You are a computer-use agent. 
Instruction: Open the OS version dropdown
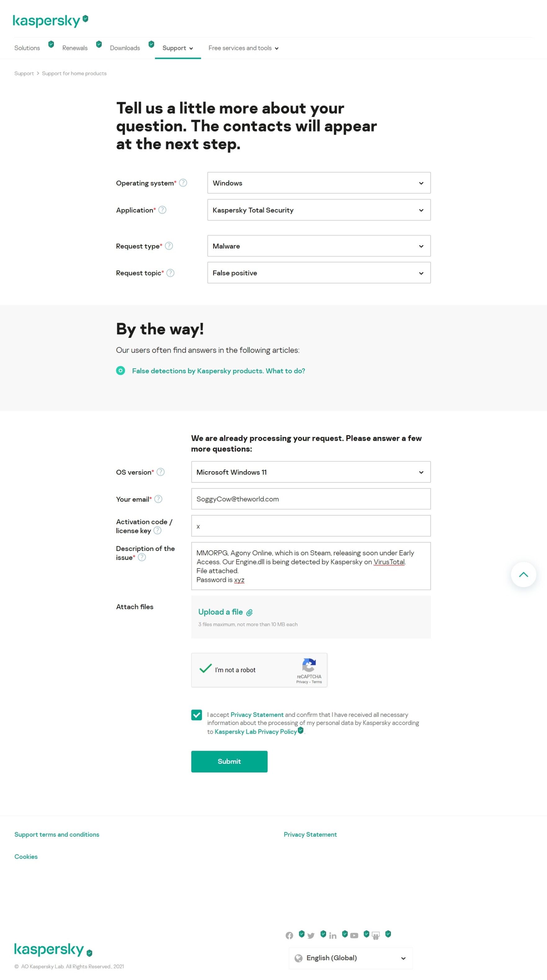click(310, 472)
